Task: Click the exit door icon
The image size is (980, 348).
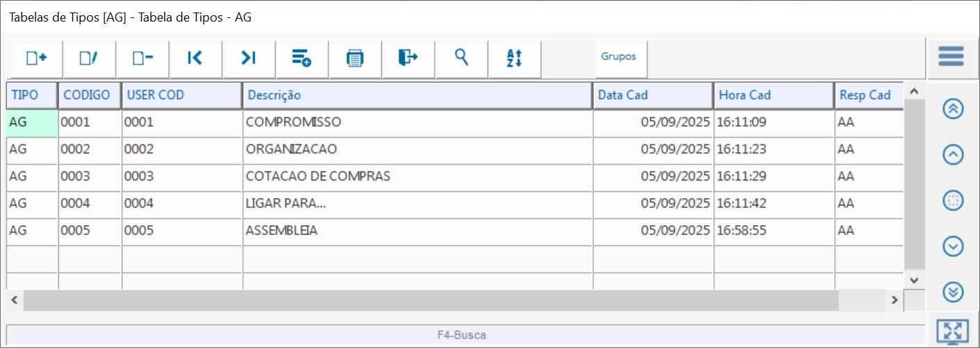Action: click(x=408, y=58)
